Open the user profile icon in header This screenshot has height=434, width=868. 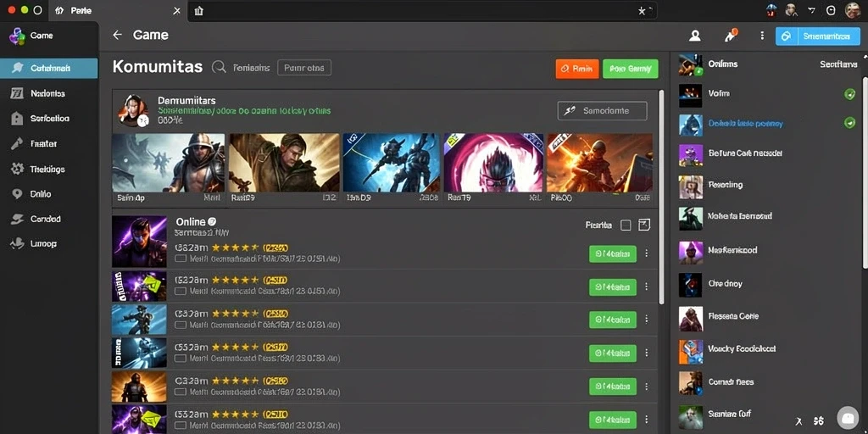click(695, 36)
